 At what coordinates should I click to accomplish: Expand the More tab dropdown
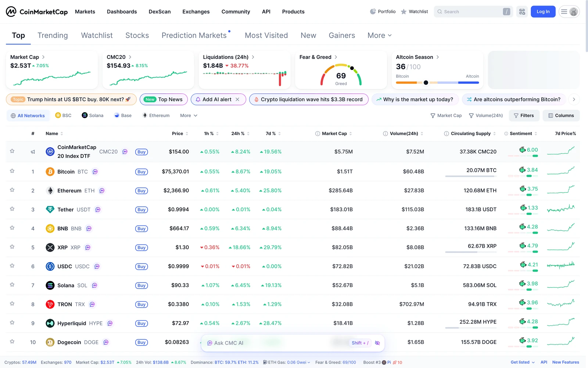[380, 35]
